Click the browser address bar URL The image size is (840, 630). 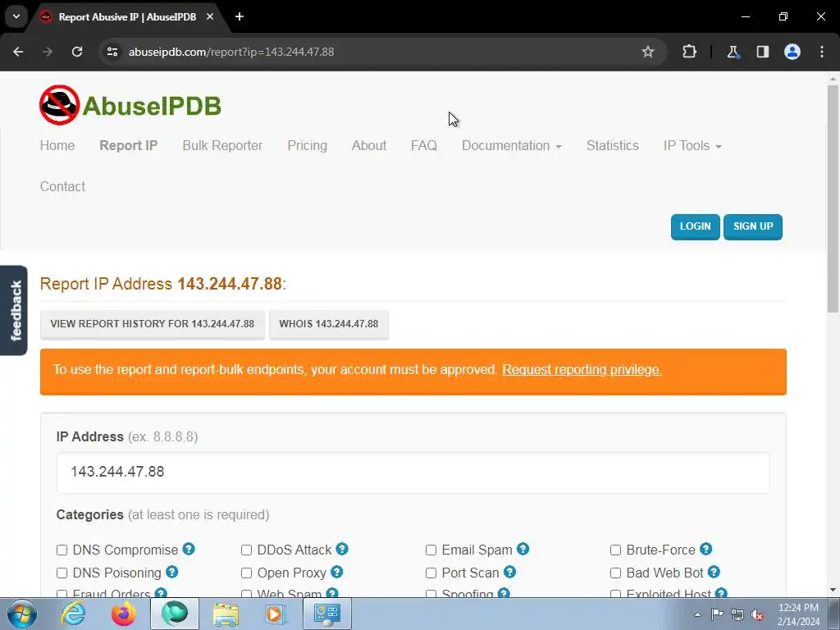point(231,52)
